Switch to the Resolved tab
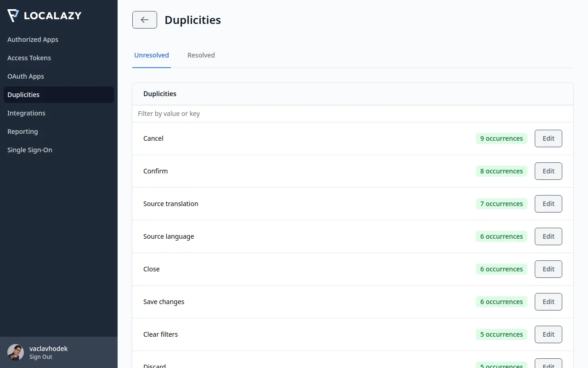This screenshot has height=368, width=588. pos(201,55)
